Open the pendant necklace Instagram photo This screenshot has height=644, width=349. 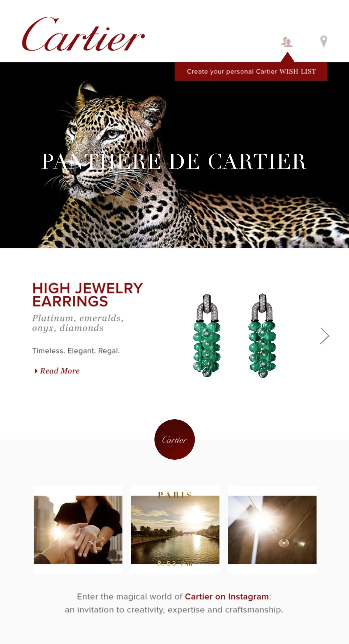272,530
